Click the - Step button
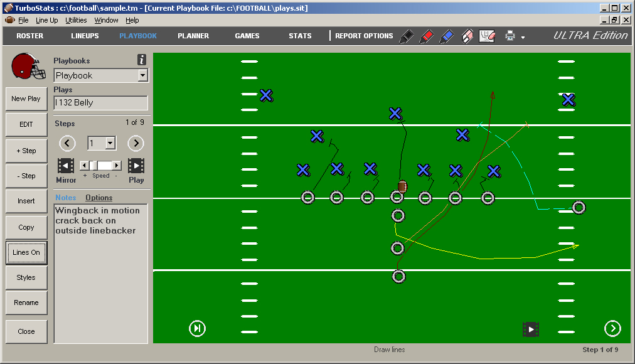635x364 pixels. 26,176
